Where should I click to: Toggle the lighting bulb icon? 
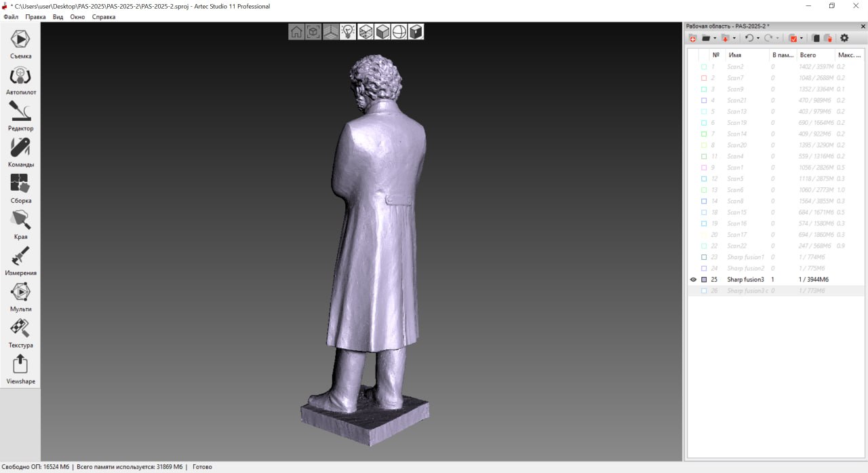tap(348, 32)
